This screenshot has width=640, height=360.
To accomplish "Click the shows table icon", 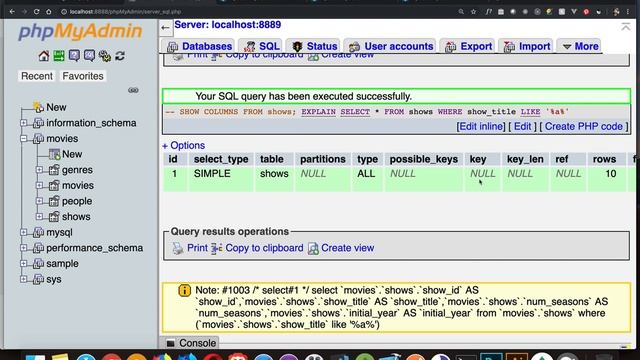I will coord(54,216).
